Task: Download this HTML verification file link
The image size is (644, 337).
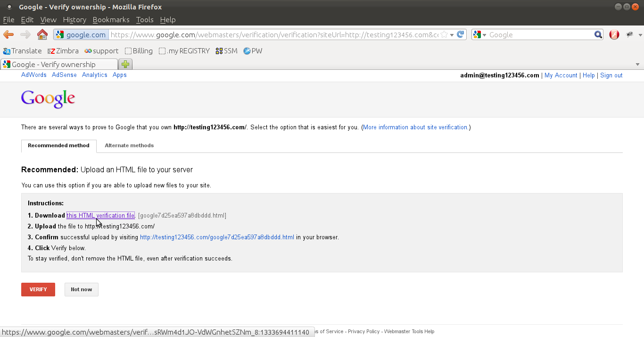Action: coord(100,216)
